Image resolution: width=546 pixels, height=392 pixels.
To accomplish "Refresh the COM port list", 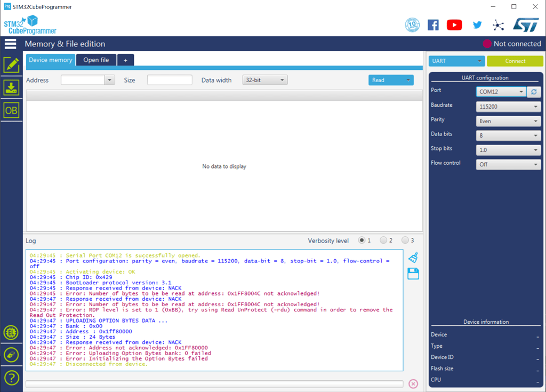I will pos(534,92).
